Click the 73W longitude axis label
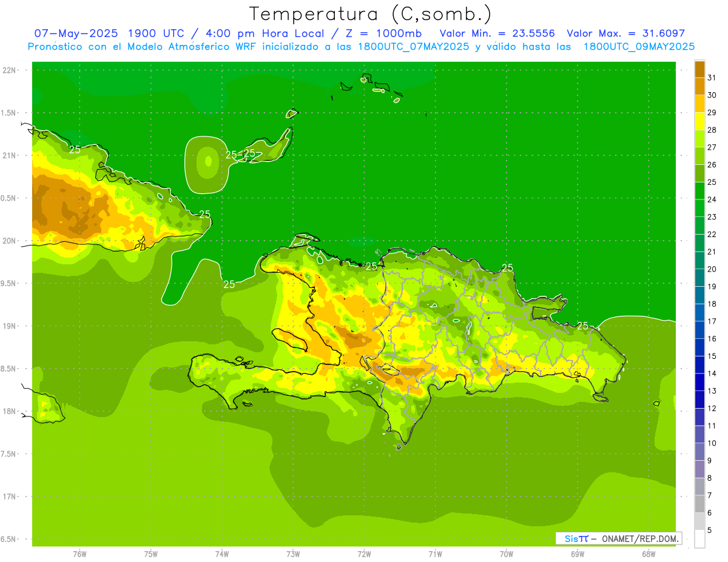Screen dimensions: 728x562 293,554
